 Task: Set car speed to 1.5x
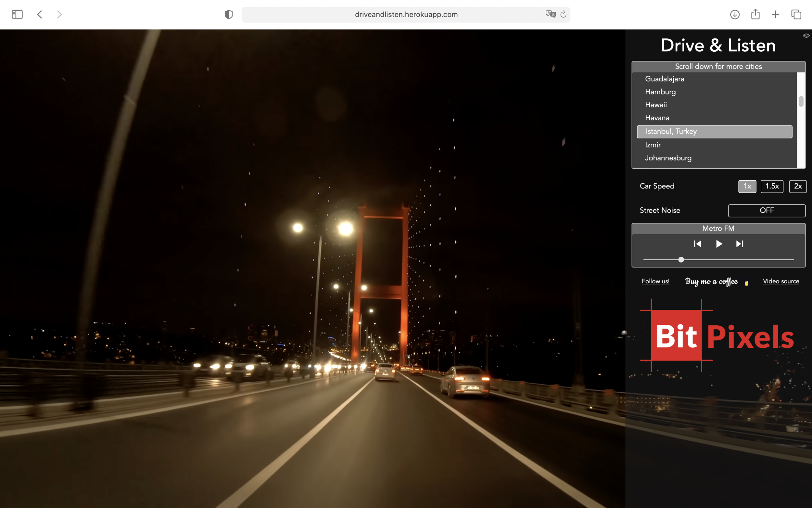coord(772,186)
